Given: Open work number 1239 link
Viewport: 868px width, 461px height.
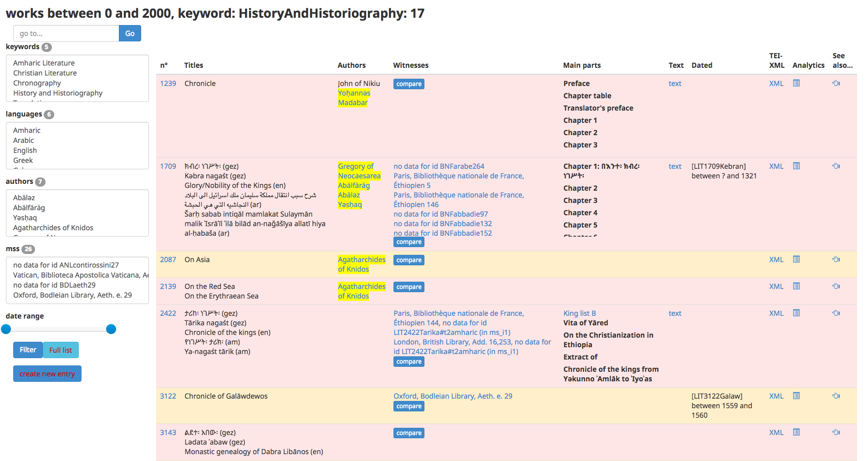Looking at the screenshot, I should pos(168,83).
